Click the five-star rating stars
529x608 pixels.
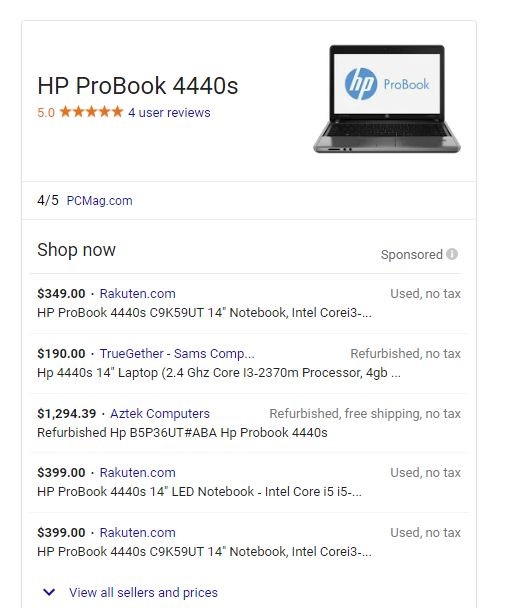(x=92, y=112)
